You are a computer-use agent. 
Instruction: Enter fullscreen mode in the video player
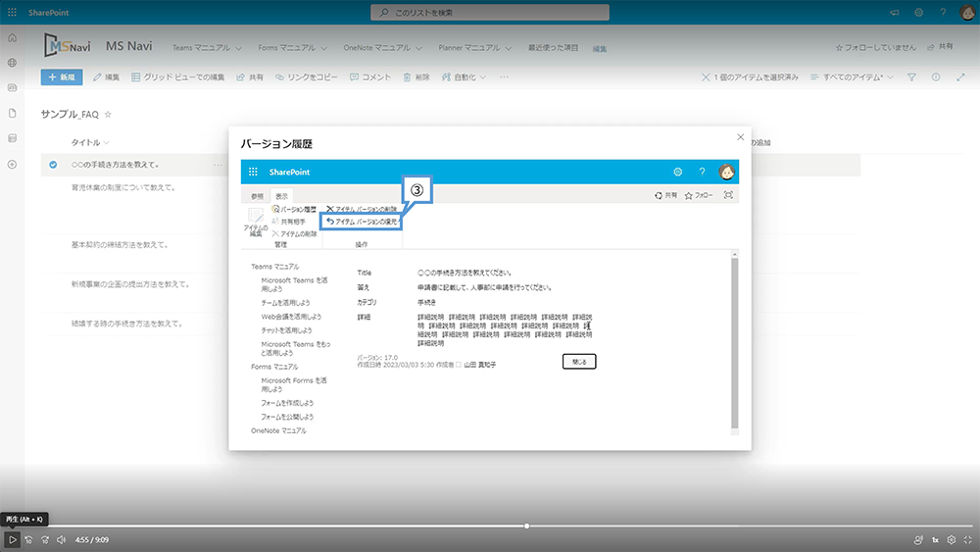tap(967, 539)
